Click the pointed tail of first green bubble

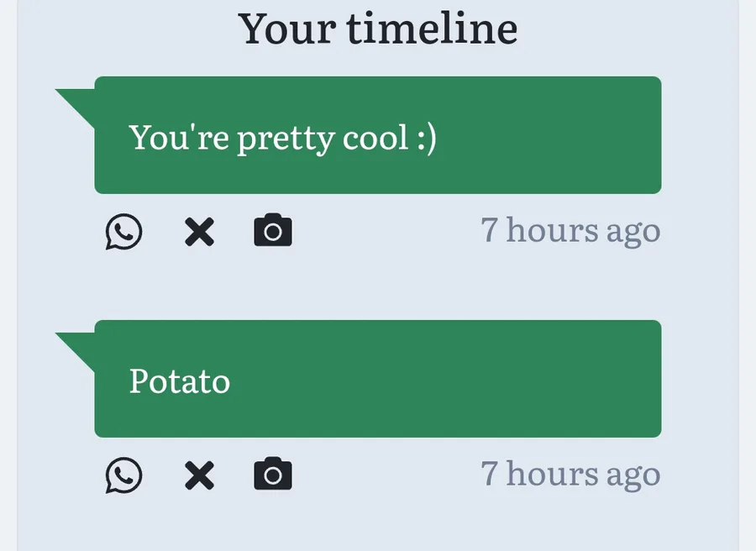(78, 103)
